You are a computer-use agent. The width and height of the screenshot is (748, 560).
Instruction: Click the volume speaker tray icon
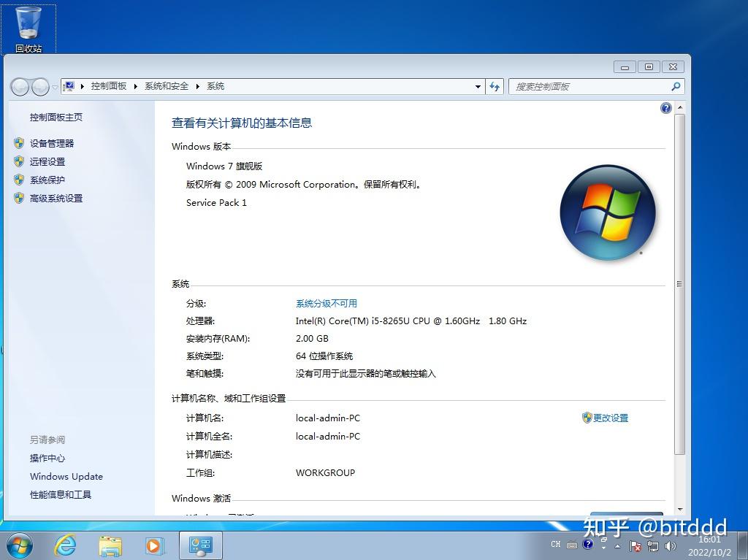click(x=671, y=546)
